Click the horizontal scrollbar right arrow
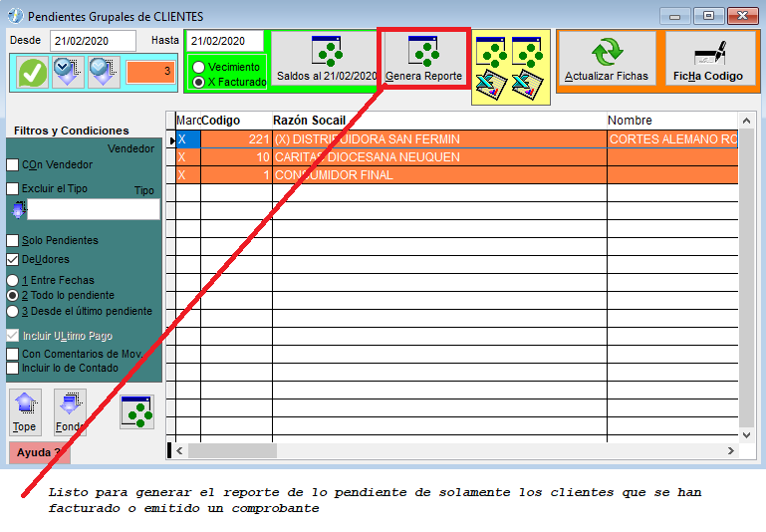The width and height of the screenshot is (766, 532). coord(731,451)
